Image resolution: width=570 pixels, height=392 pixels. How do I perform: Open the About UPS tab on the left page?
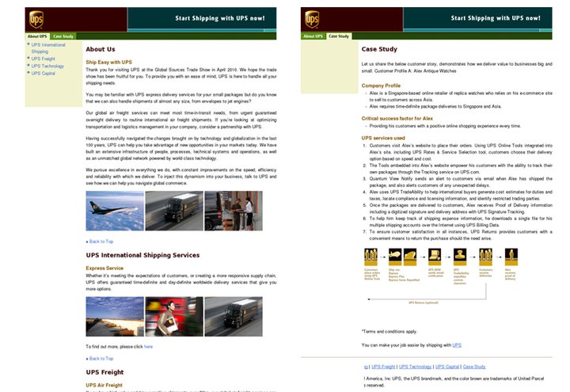pos(37,36)
